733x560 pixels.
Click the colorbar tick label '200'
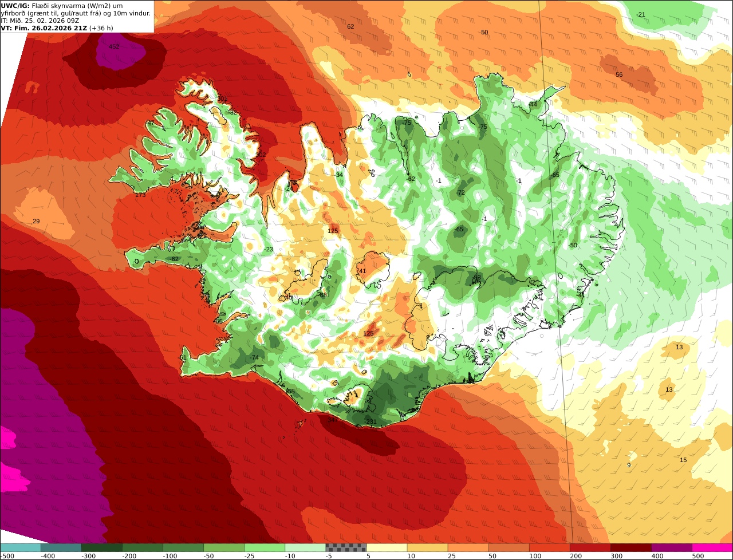pyautogui.click(x=576, y=556)
